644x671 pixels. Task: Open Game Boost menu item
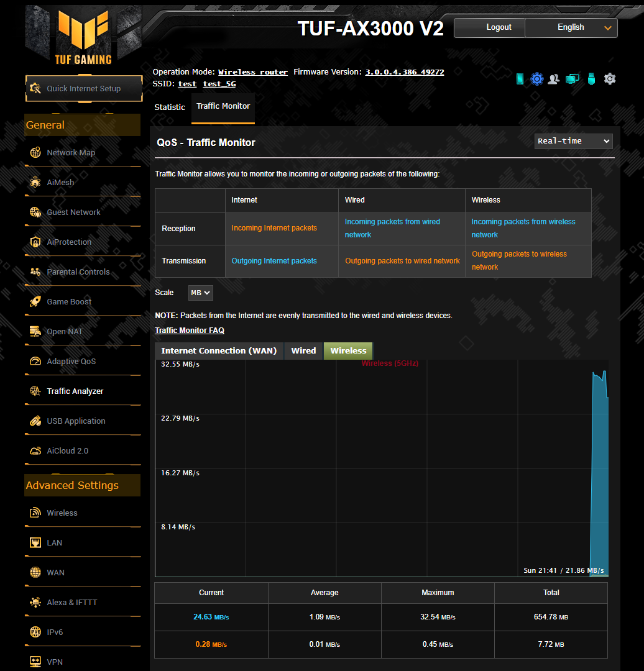tap(69, 302)
